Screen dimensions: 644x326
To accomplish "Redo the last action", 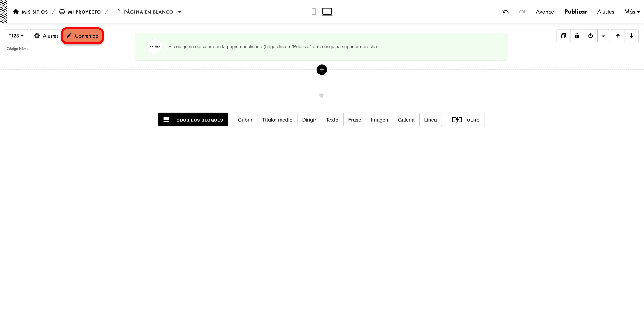I will pyautogui.click(x=522, y=12).
